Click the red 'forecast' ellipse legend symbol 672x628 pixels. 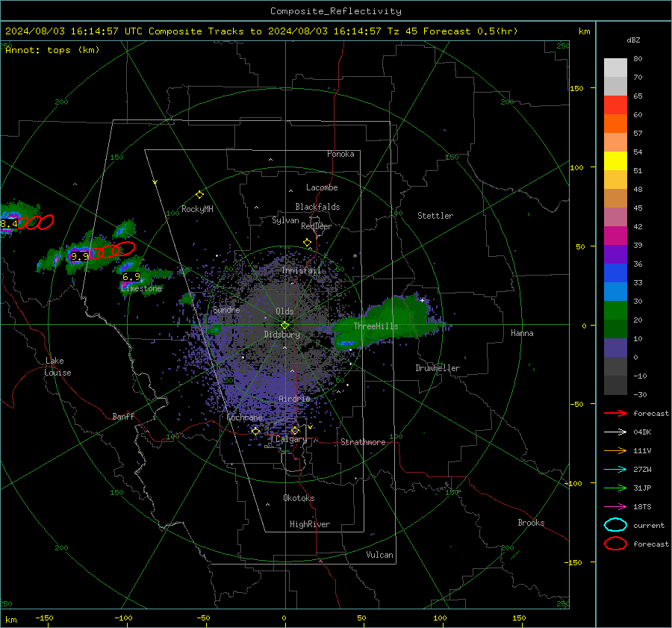click(615, 544)
